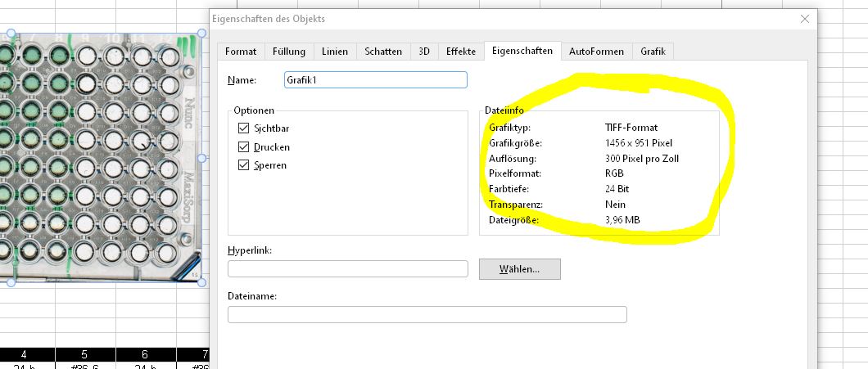Switch to the Format tab

click(x=241, y=52)
